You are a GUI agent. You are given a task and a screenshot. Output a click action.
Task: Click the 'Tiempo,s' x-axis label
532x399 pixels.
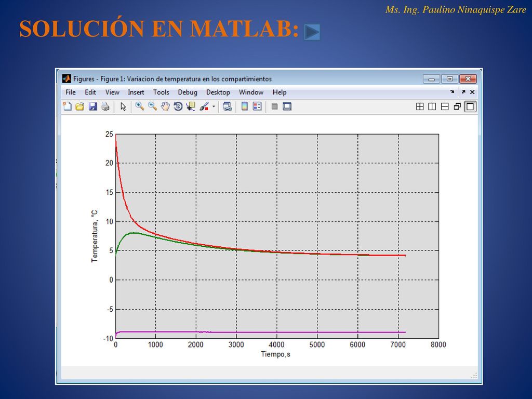275,354
